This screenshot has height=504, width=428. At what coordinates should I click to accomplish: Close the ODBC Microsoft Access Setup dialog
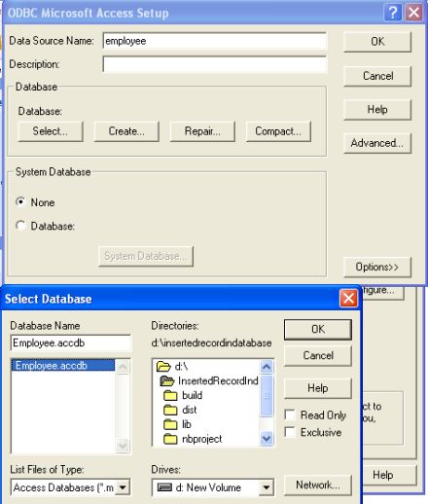coord(414,13)
